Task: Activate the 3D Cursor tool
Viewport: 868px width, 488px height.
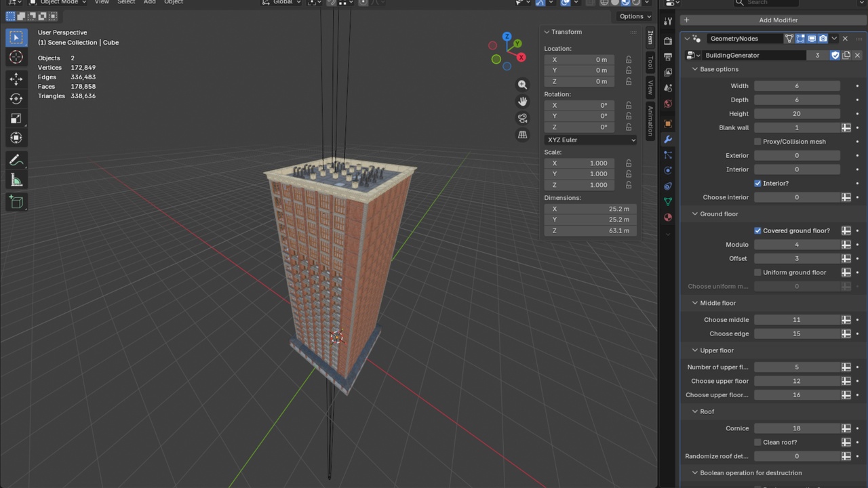Action: [16, 58]
